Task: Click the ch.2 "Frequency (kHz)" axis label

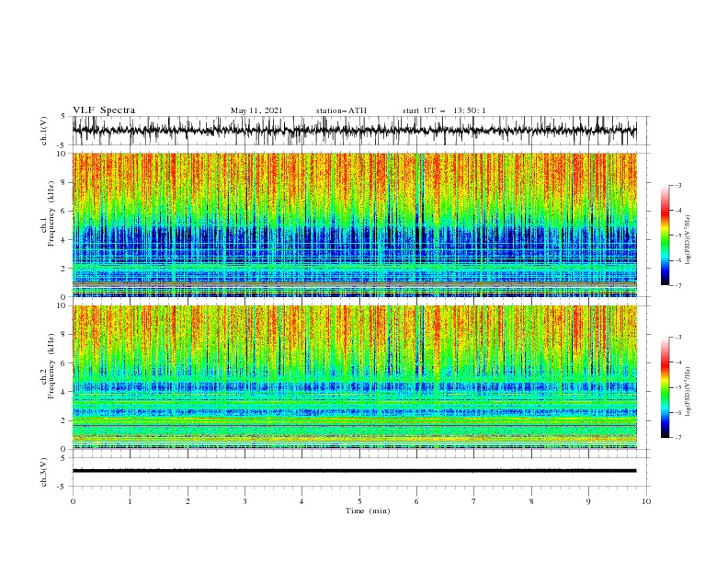Action: point(51,366)
